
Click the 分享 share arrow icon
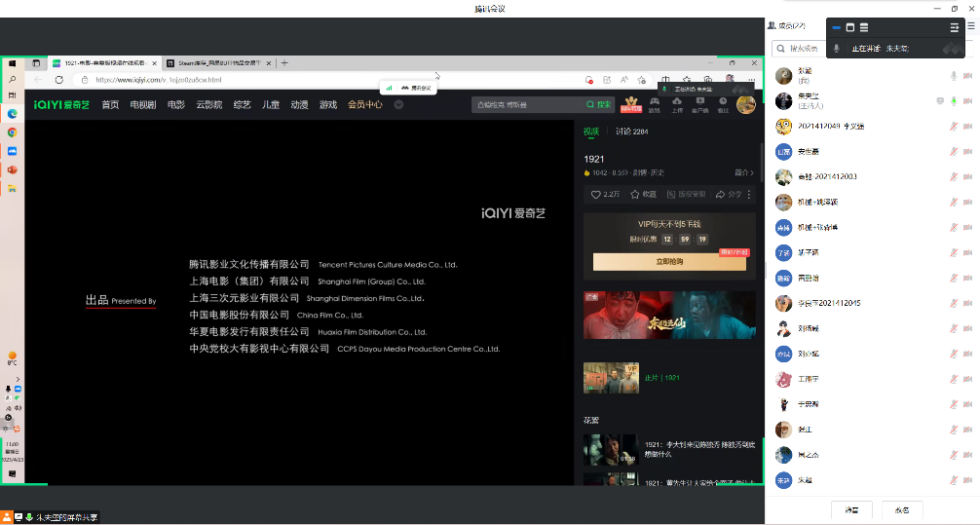(x=721, y=195)
